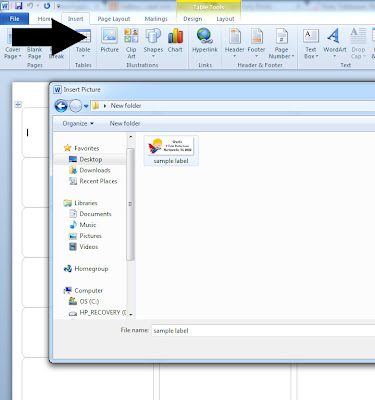
Task: Click navigation pane scroll down arrow
Action: tap(131, 314)
